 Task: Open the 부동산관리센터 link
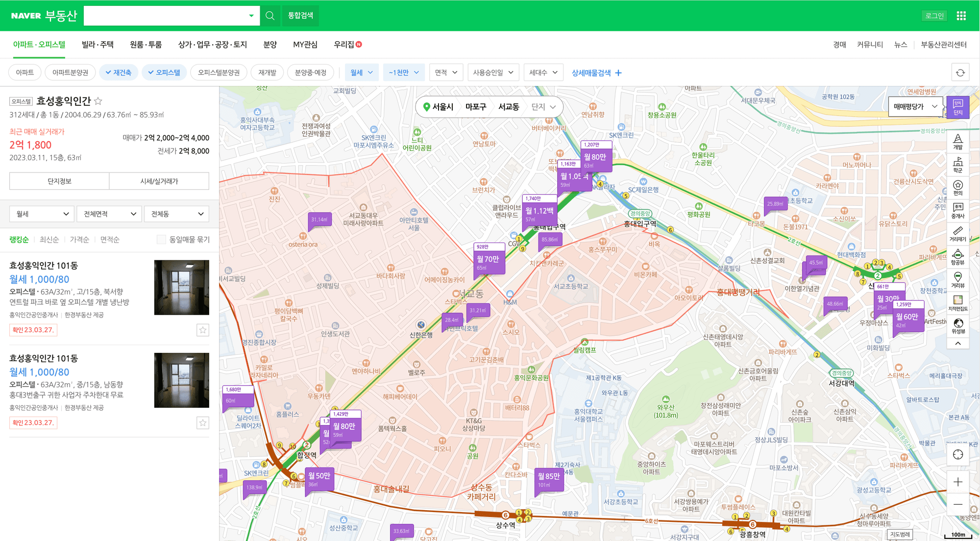coord(944,45)
